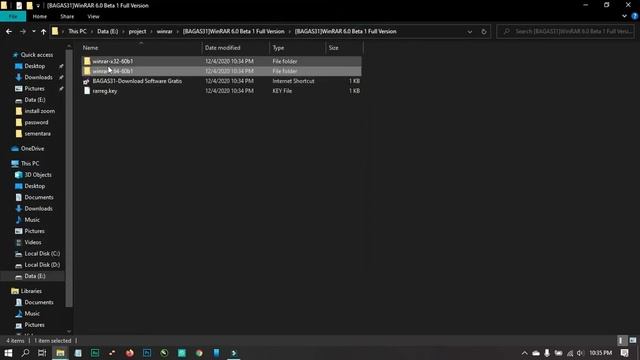Screen dimensions: 640x360
Task: Click 'winrar' in the address breadcrumb
Action: tap(164, 31)
